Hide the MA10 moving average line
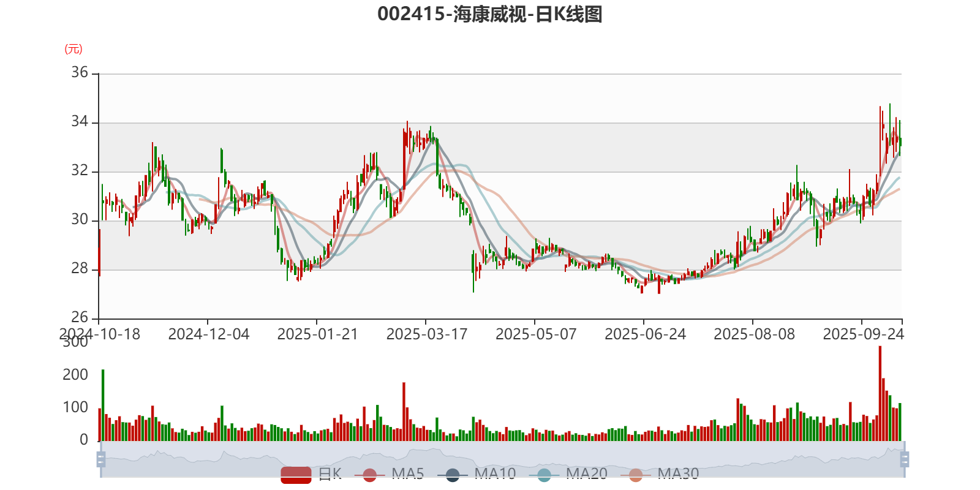The height and width of the screenshot is (490, 980). coord(477,474)
